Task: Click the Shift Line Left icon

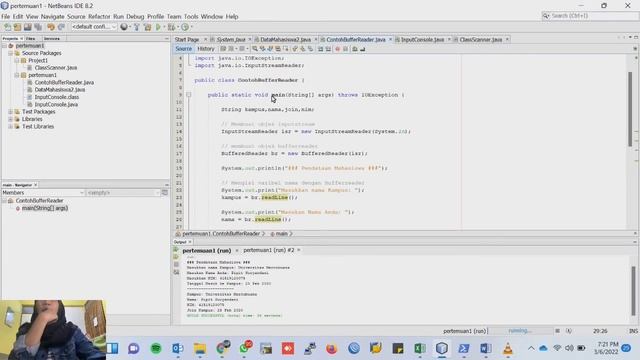Action: [x=320, y=49]
